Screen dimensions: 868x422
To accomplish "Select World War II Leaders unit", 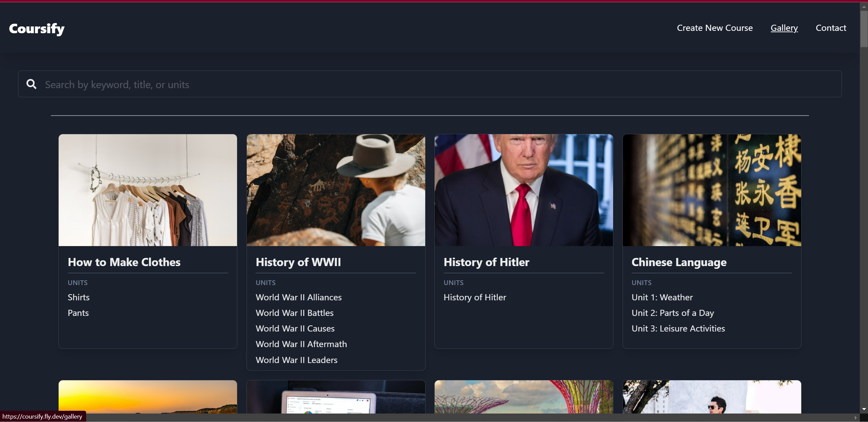I will point(296,360).
